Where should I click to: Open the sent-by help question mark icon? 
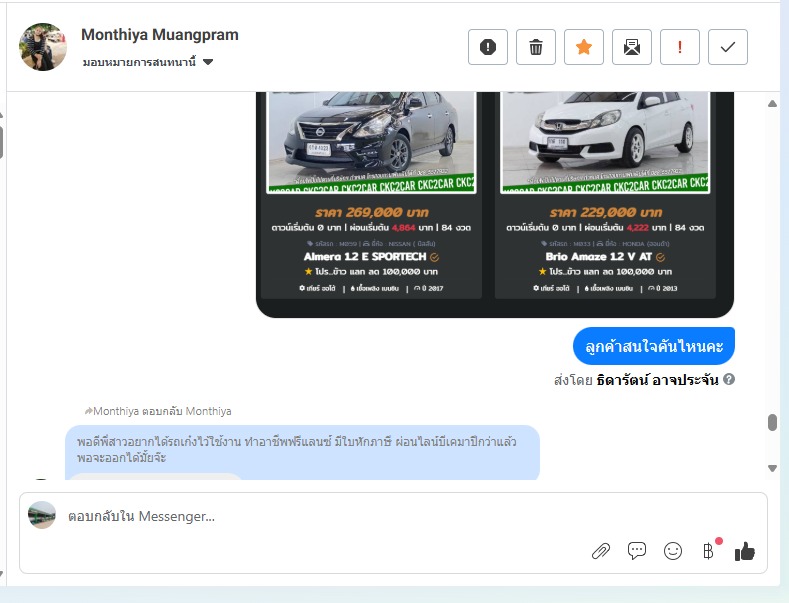tap(729, 380)
